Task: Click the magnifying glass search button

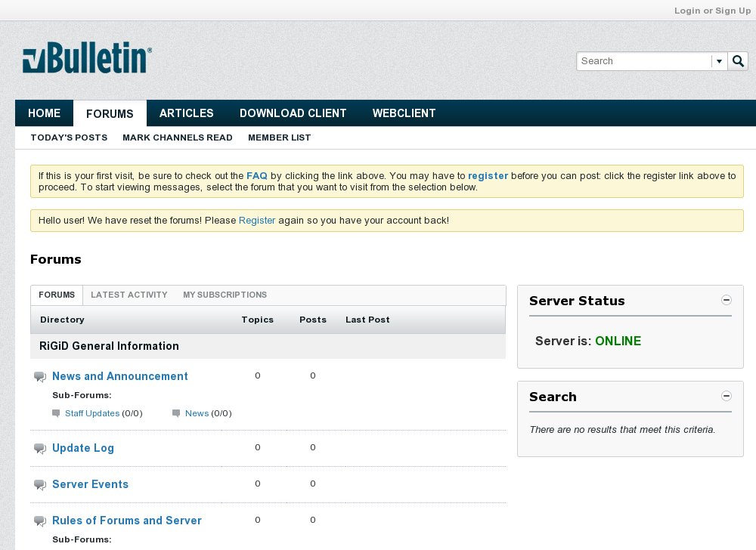Action: pyautogui.click(x=738, y=61)
